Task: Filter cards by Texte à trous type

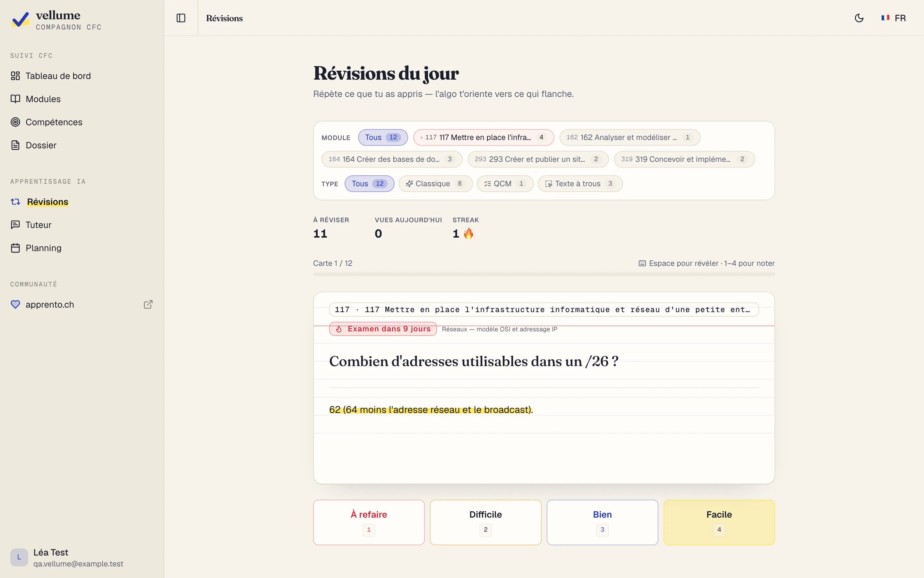Action: (580, 183)
